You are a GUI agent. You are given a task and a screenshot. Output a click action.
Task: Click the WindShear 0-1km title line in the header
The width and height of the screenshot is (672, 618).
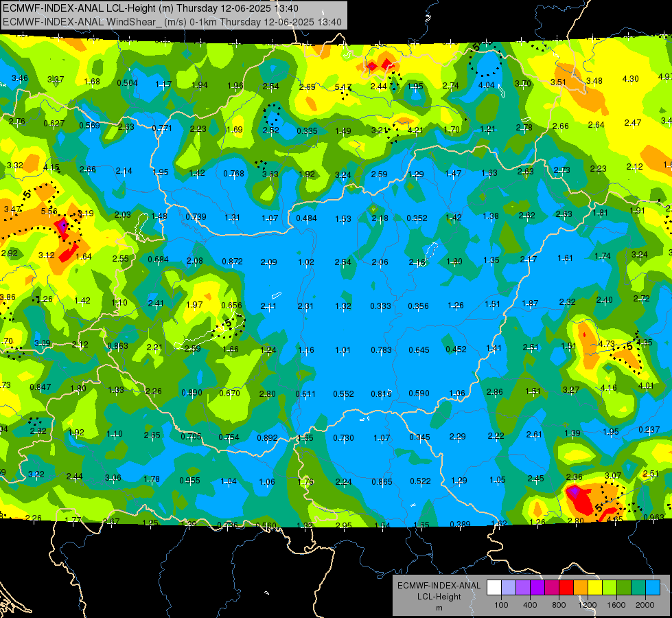[x=172, y=22]
